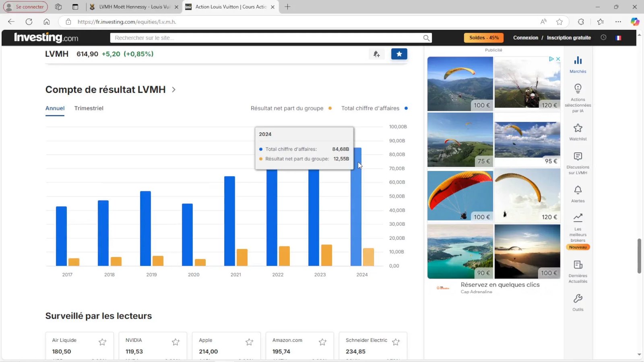This screenshot has width=644, height=362.
Task: Expand Compte de résultat LVMH chevron
Action: click(x=174, y=90)
